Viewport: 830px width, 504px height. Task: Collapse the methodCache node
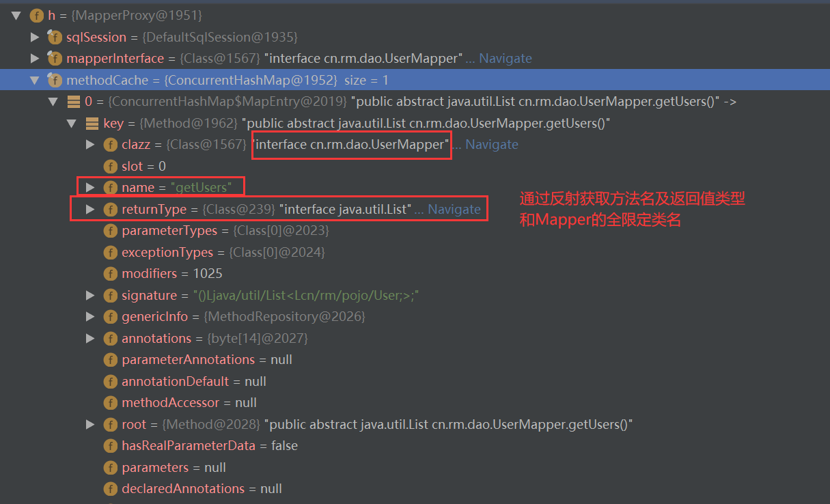(x=35, y=80)
